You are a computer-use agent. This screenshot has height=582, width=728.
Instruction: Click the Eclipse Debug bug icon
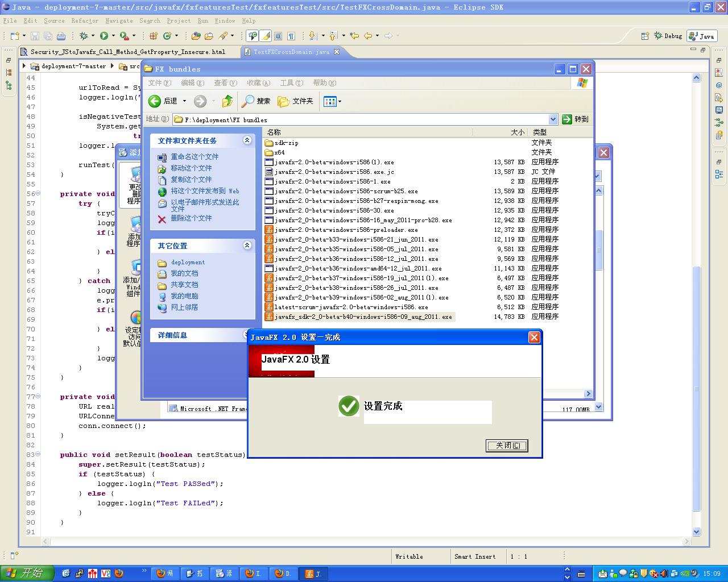84,36
